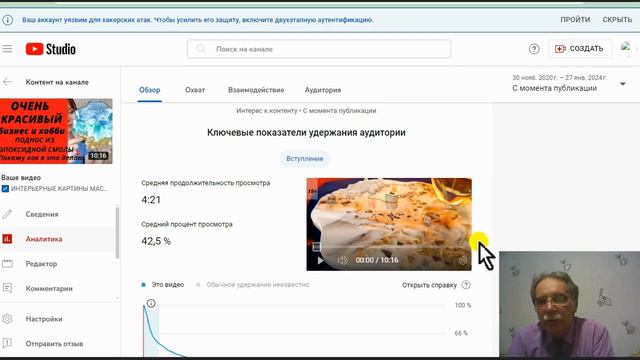Click Контент на канале link
Image resolution: width=640 pixels, height=360 pixels.
coord(57,82)
